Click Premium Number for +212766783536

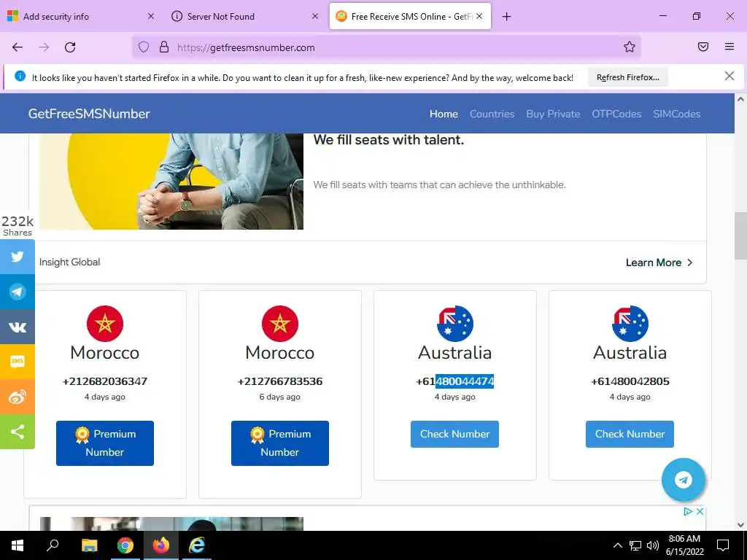click(x=279, y=443)
